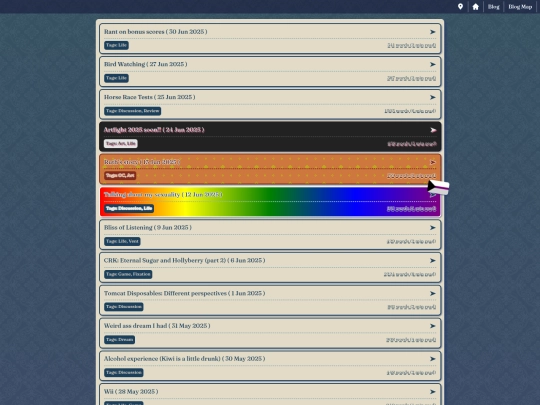Viewport: 540px width, 405px height.
Task: Open the orange 17 Jun 2025 post title
Action: pos(142,162)
